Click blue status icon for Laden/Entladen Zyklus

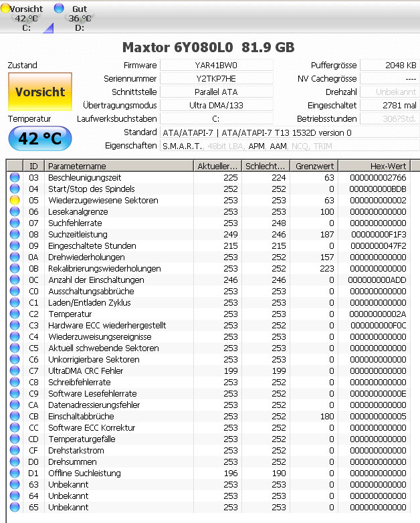[x=15, y=302]
